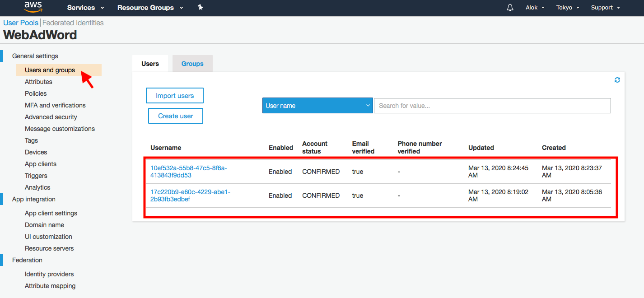Open UI customization page
The height and width of the screenshot is (298, 644).
tap(48, 237)
